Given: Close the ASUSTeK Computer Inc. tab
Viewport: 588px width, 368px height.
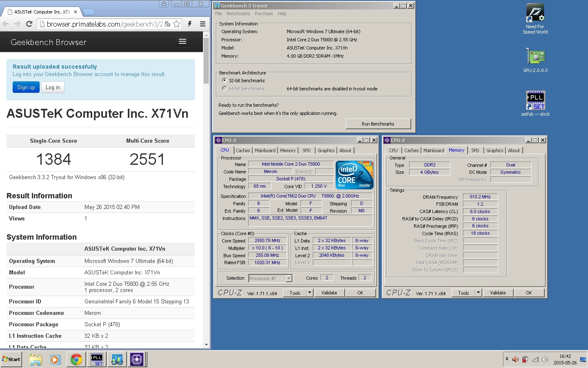Looking at the screenshot, I should [x=76, y=12].
